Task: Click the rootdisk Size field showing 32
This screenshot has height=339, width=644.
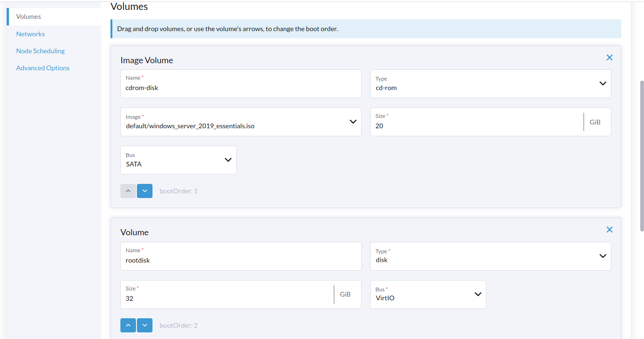Action: pyautogui.click(x=227, y=295)
